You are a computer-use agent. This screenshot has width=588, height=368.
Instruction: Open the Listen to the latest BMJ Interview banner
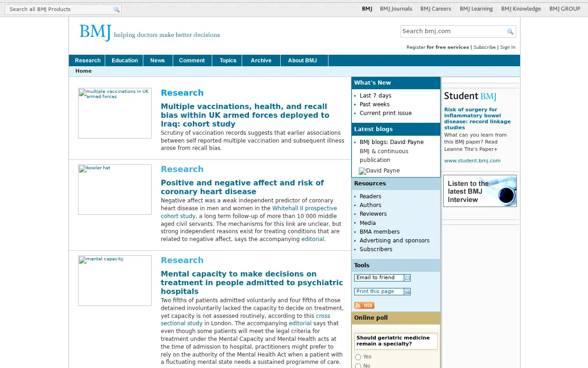(480, 191)
